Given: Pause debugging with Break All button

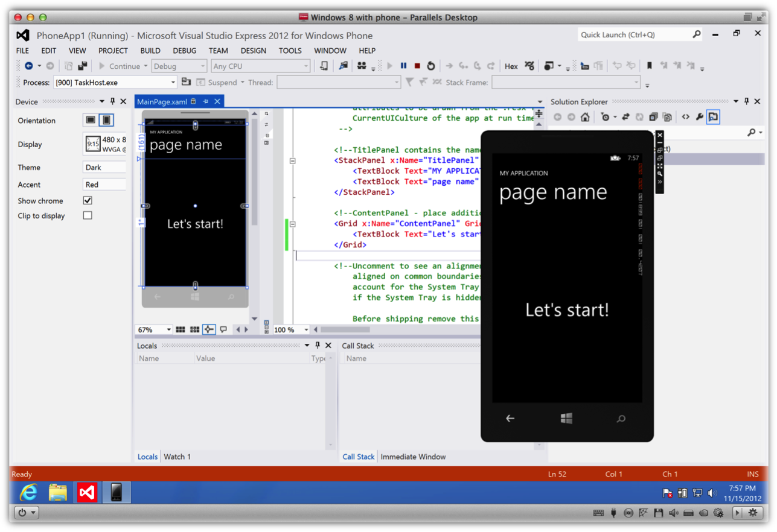Looking at the screenshot, I should click(x=404, y=66).
